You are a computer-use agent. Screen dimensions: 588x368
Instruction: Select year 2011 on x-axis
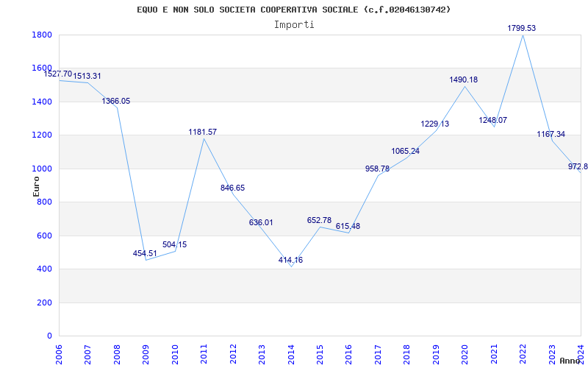[204, 354]
